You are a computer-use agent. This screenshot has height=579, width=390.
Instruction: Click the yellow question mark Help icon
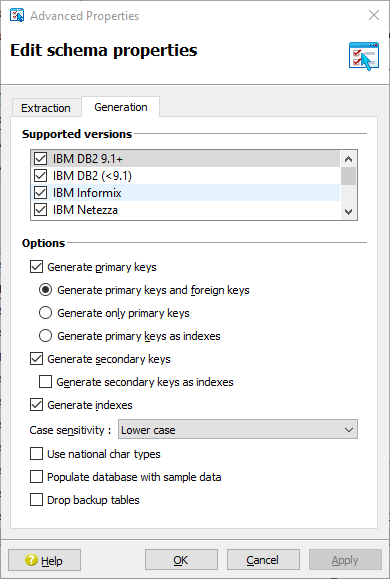coord(31,560)
